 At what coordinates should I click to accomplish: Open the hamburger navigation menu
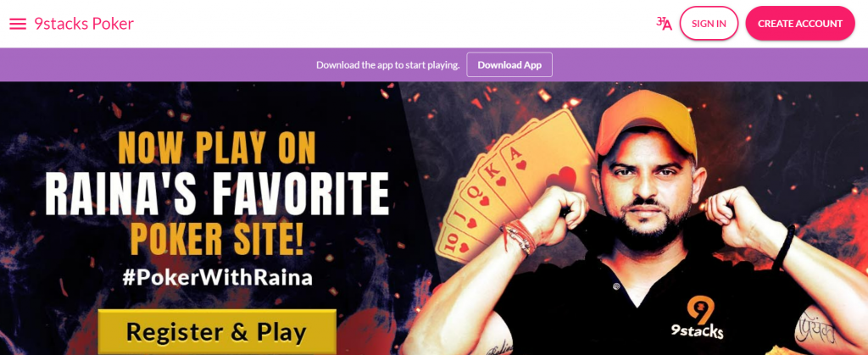point(18,24)
